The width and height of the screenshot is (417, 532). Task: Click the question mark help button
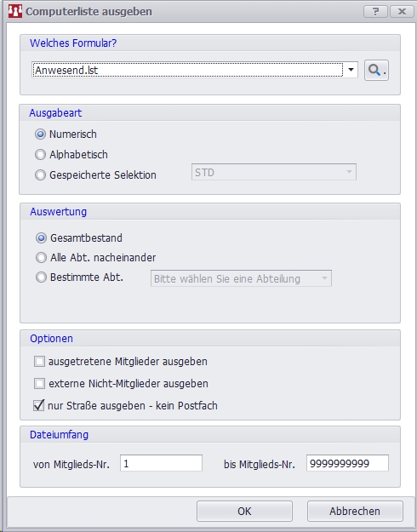375,12
